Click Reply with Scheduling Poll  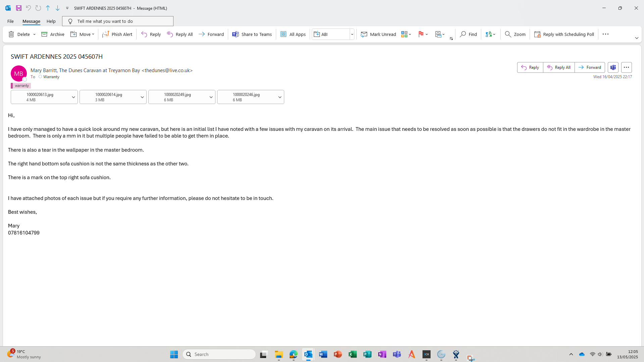click(564, 34)
